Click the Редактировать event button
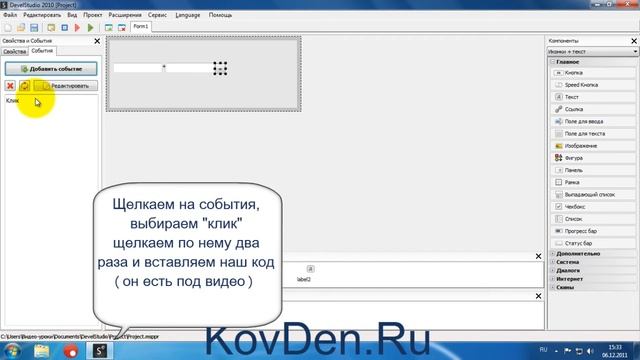 65,86
